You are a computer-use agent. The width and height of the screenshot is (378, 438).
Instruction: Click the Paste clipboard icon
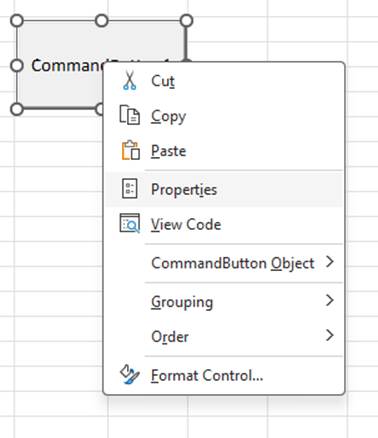point(130,150)
